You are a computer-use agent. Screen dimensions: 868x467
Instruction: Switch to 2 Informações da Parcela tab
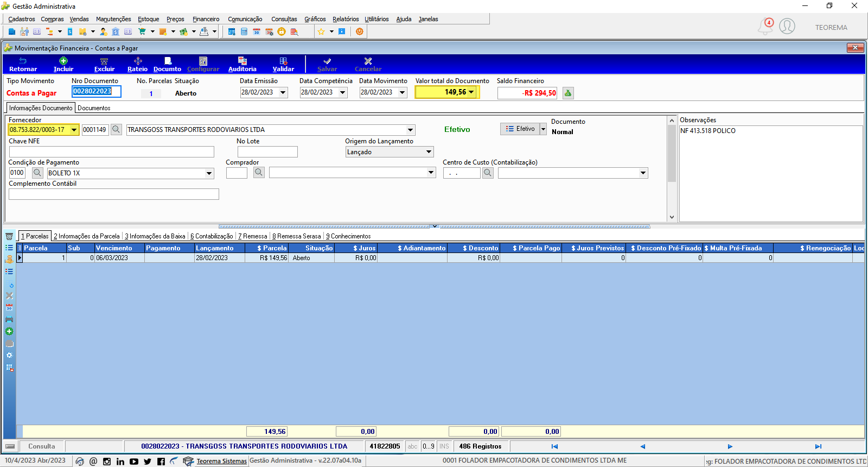[x=87, y=236]
